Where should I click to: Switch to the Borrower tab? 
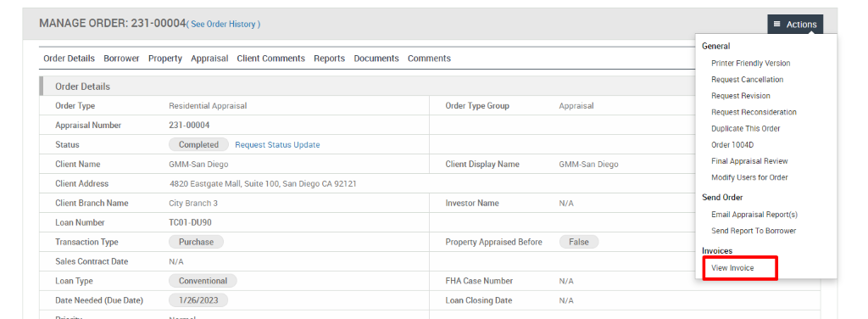122,59
